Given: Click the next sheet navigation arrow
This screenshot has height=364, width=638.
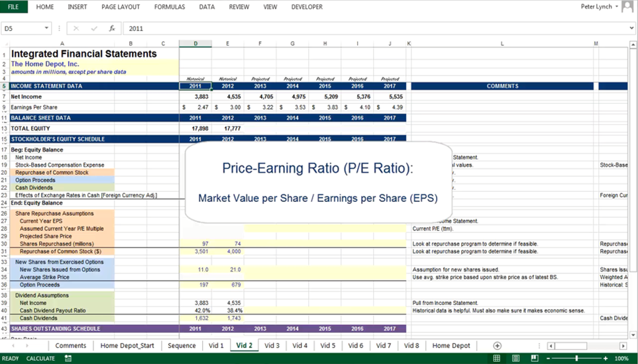Looking at the screenshot, I should (x=27, y=345).
